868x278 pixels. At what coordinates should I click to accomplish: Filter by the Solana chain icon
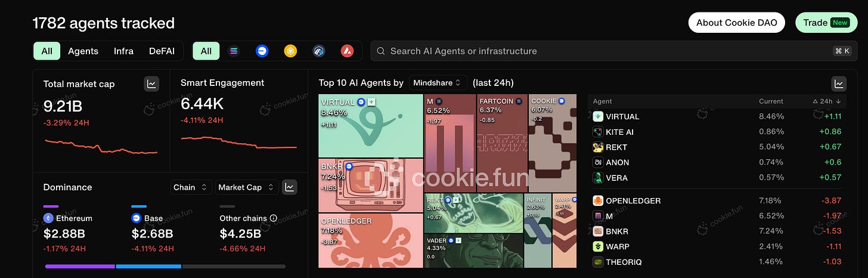pos(233,51)
